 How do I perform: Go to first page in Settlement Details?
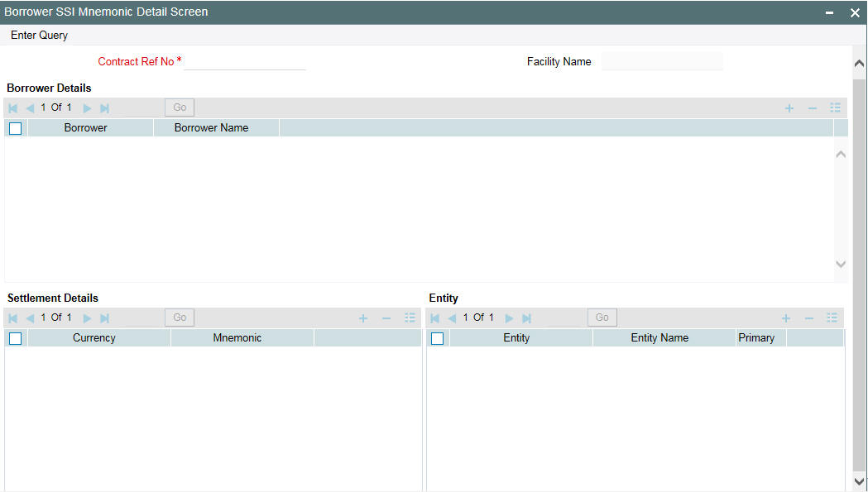(12, 318)
